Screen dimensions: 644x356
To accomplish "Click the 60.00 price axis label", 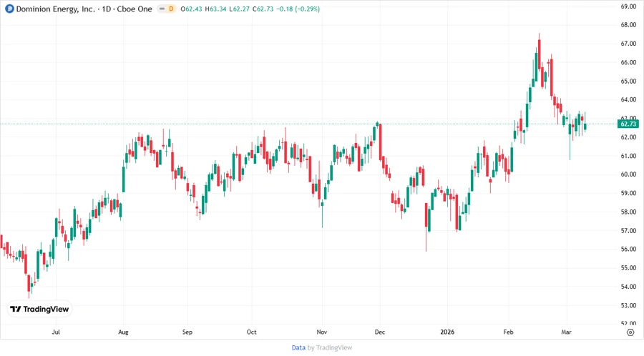I will (628, 174).
